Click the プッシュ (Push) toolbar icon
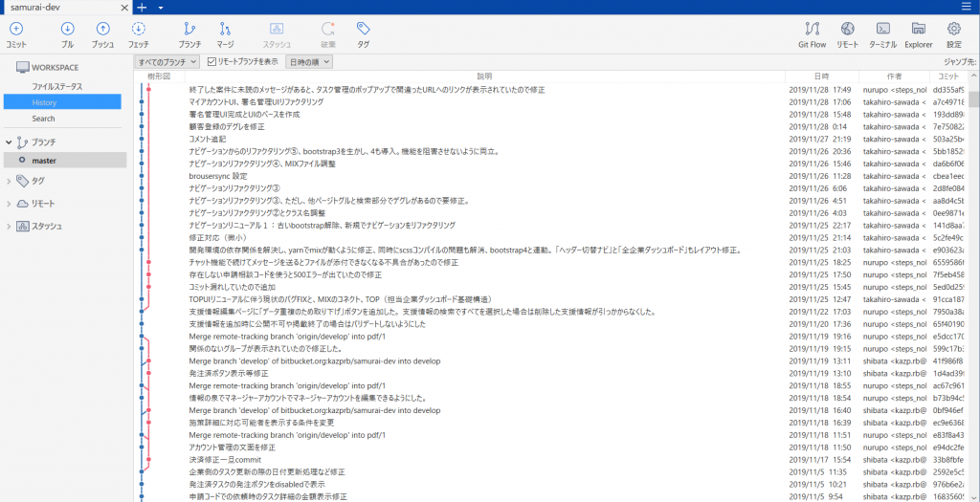Screen dimensions: 980x502 102,33
